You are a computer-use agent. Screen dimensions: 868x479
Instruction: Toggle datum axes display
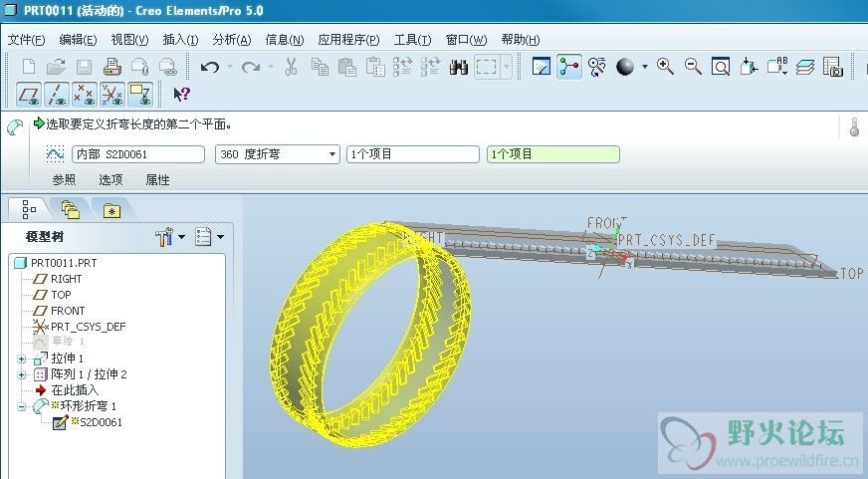tap(57, 95)
